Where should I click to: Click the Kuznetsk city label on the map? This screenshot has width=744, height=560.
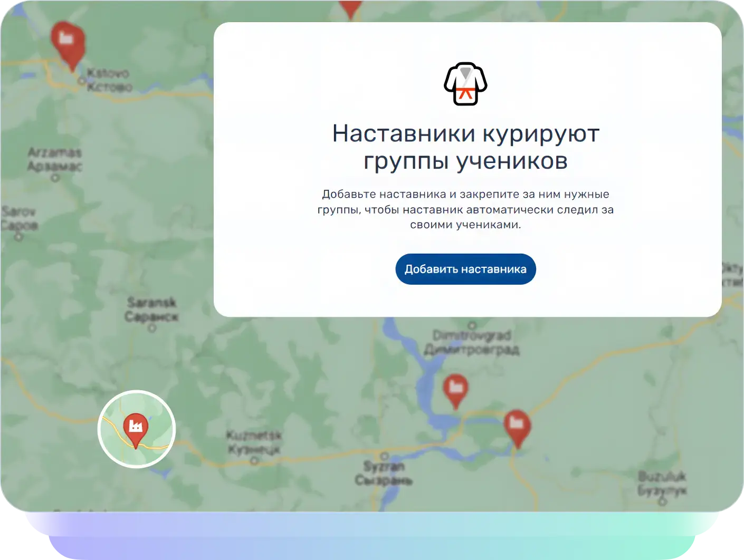[254, 442]
